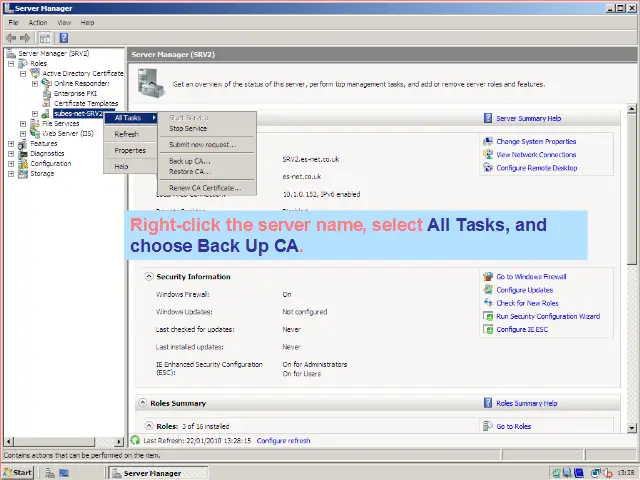The height and width of the screenshot is (480, 640).
Task: Expand the Diagnostics tree node
Action: 11,153
